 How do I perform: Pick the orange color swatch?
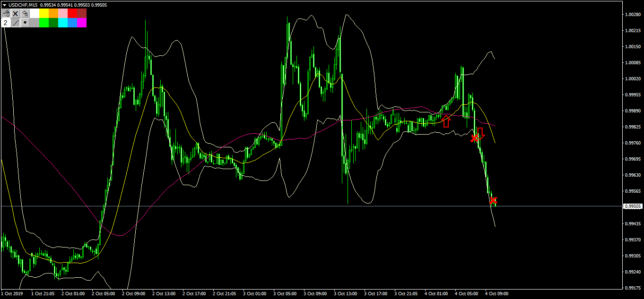pos(53,13)
